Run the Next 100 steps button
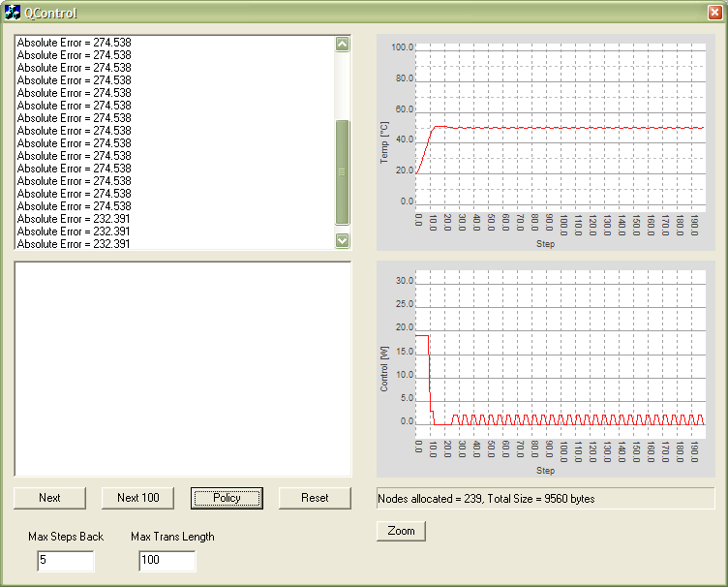 tap(137, 498)
